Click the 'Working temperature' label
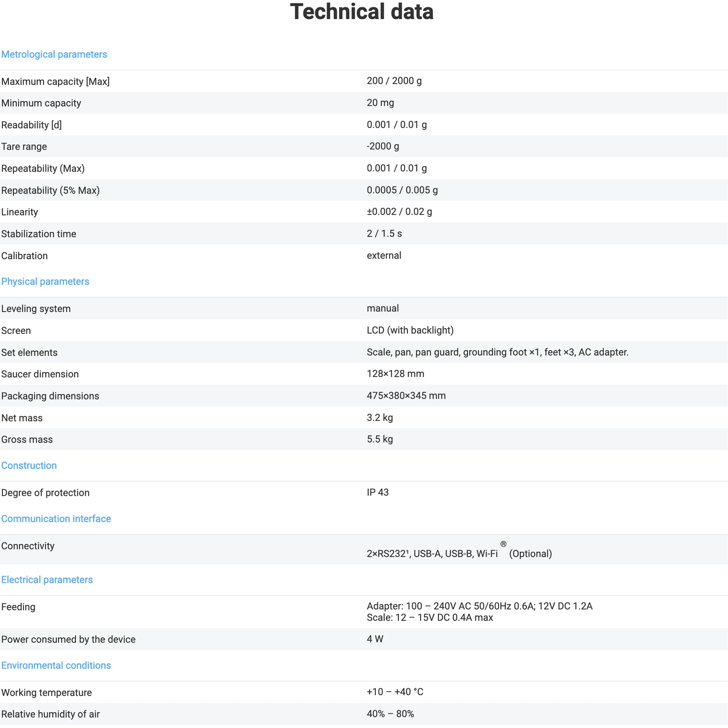Screen dimensions: 728x728 click(x=47, y=693)
